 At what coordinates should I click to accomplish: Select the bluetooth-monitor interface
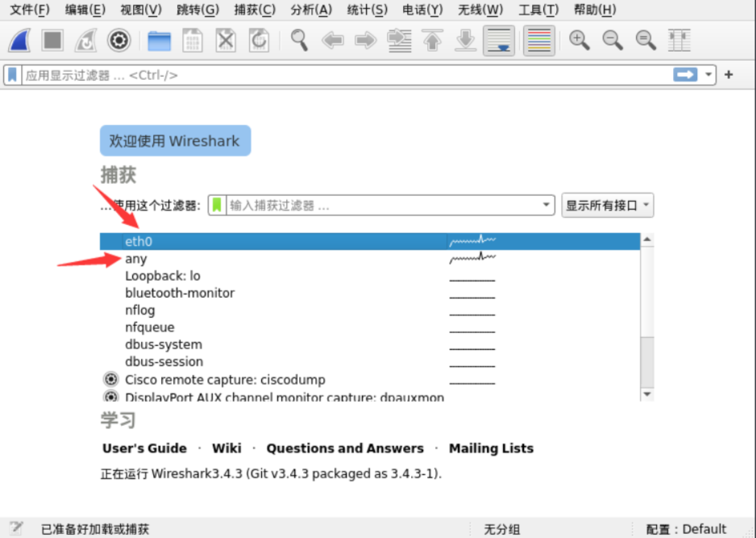[x=370, y=293]
